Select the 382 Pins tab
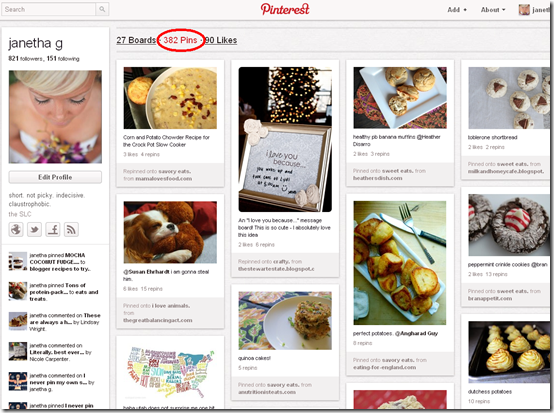Image resolution: width=554 pixels, height=413 pixels. tap(180, 40)
